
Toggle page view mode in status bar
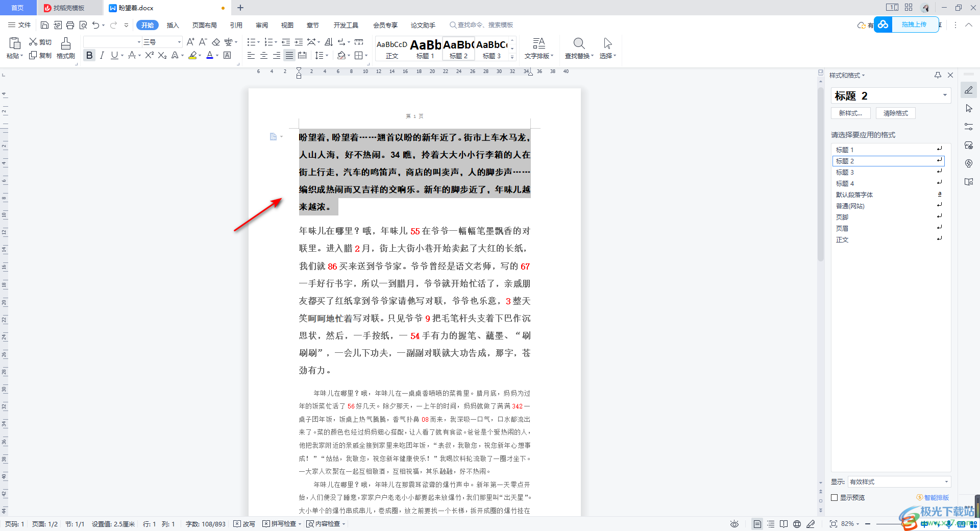click(757, 524)
